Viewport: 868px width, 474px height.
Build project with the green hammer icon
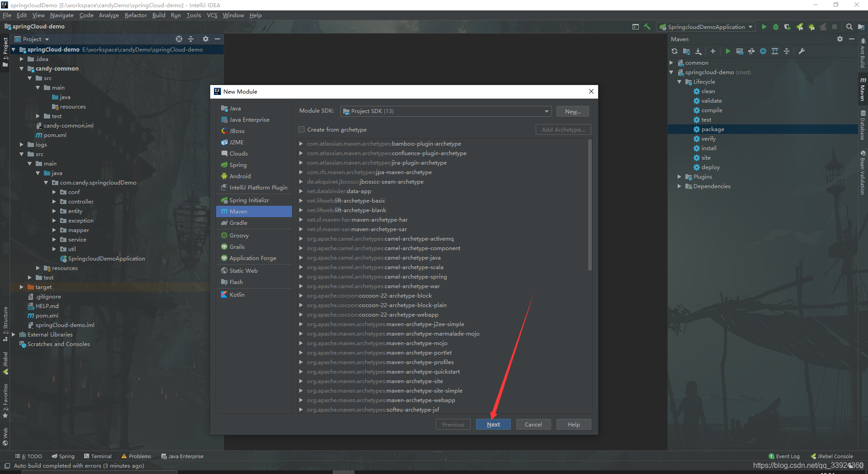click(647, 27)
